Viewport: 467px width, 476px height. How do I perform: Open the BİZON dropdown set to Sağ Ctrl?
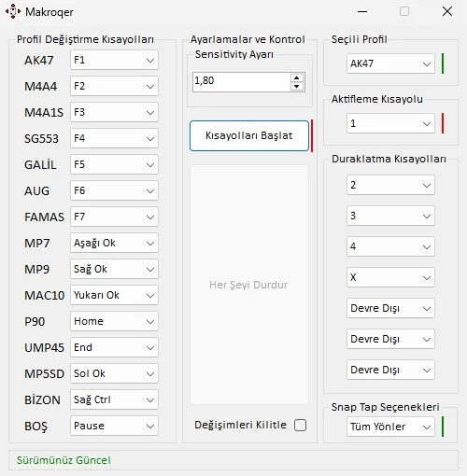tap(114, 399)
